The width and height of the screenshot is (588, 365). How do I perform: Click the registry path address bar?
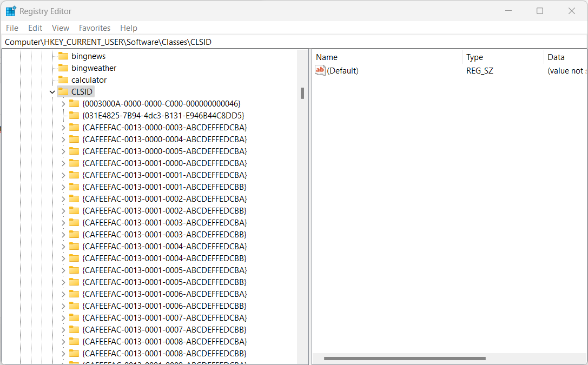[294, 42]
